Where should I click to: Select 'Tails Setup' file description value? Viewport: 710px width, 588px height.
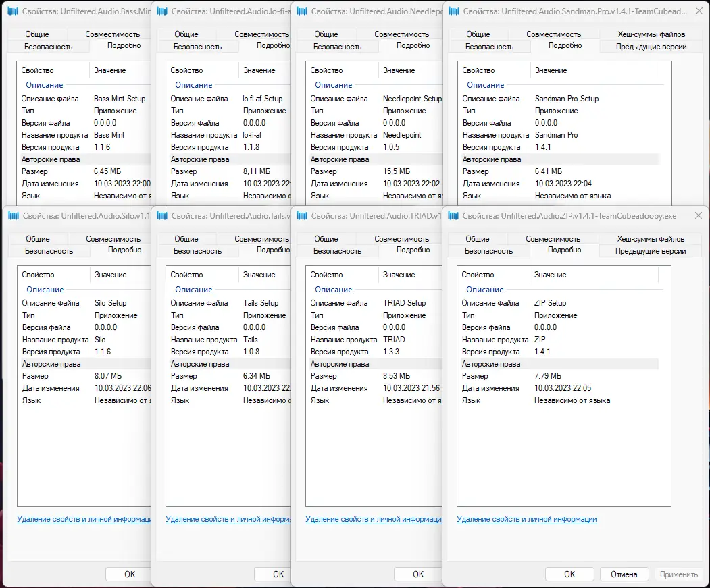261,303
